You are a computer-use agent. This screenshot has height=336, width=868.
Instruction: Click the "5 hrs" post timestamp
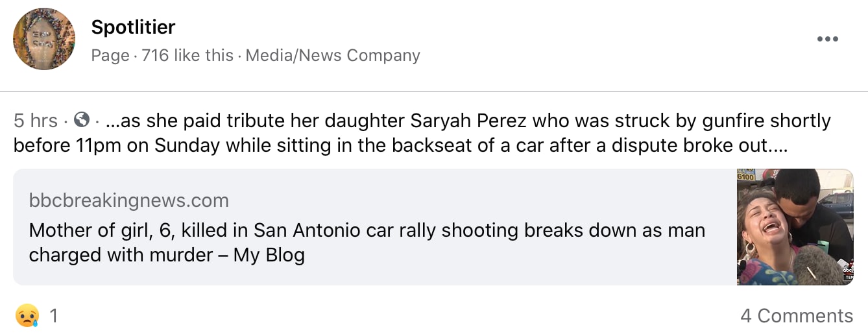click(x=36, y=121)
